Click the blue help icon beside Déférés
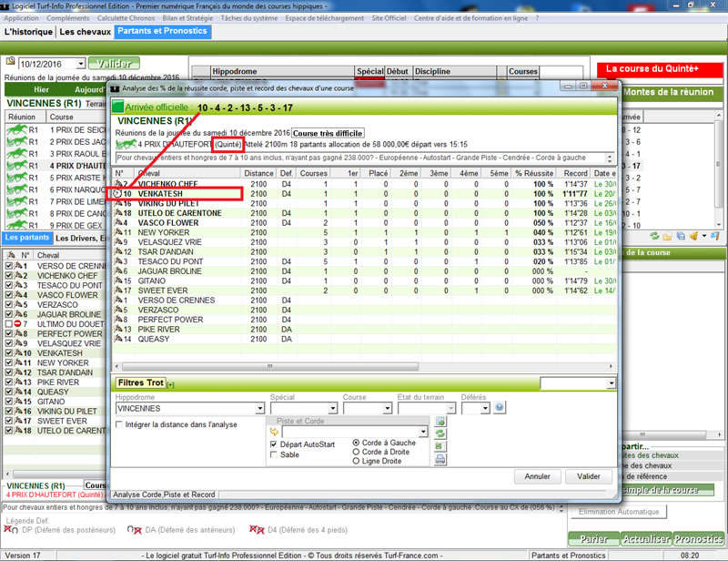The height and width of the screenshot is (561, 728). click(500, 408)
